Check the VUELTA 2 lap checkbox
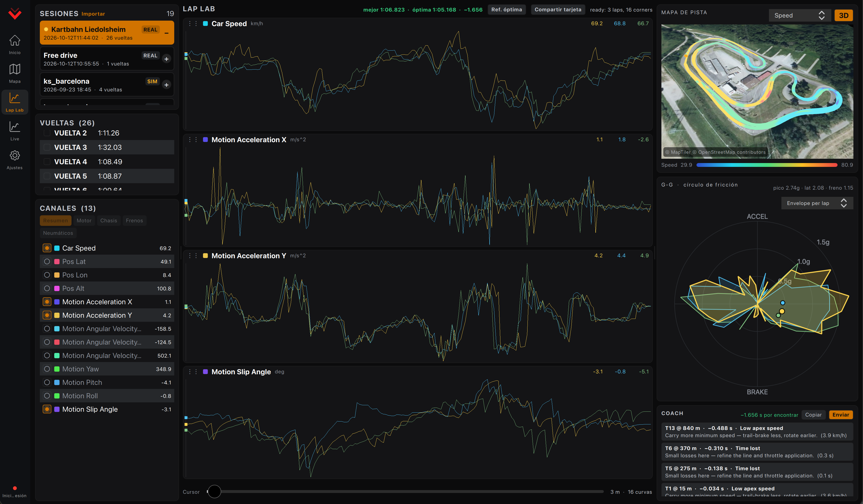The height and width of the screenshot is (504, 863). pos(47,133)
